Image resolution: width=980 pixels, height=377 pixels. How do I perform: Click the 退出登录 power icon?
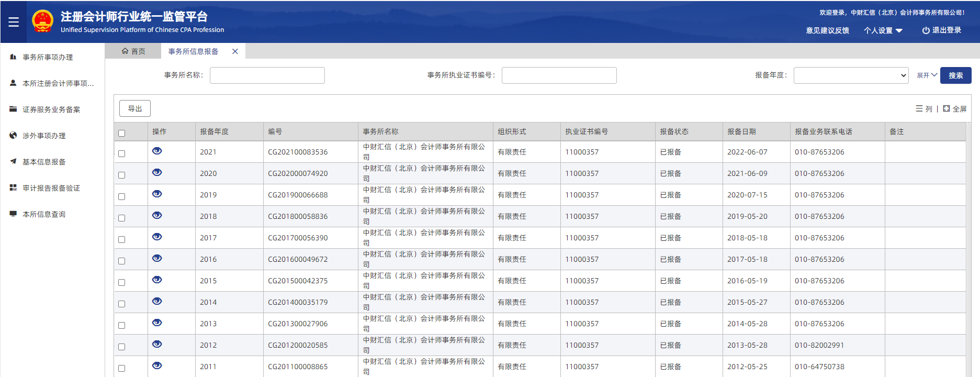tap(926, 30)
